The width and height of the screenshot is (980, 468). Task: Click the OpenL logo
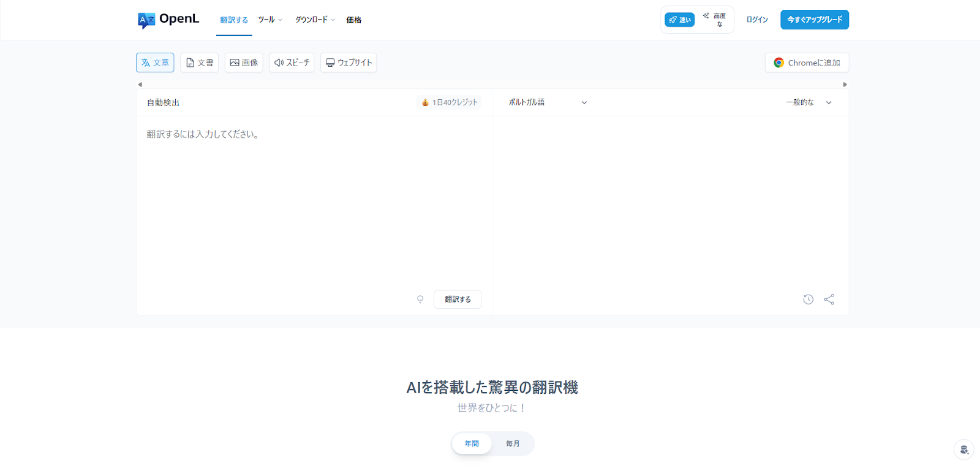click(x=168, y=20)
